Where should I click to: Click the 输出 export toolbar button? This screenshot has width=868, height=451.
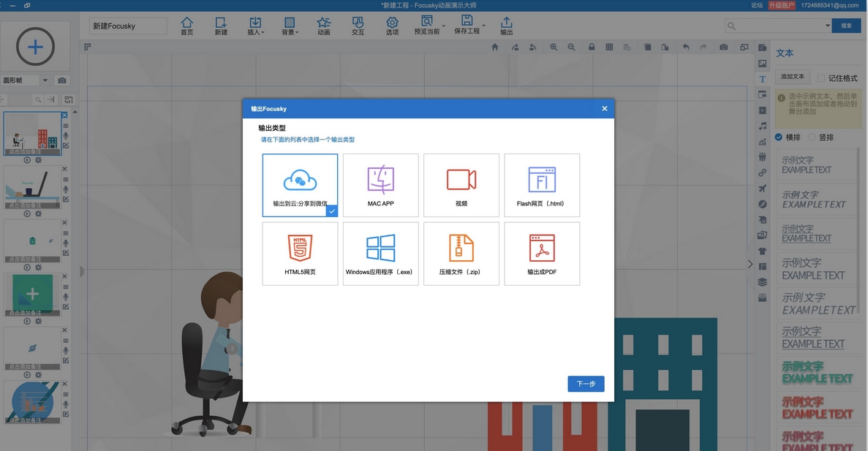pyautogui.click(x=507, y=26)
